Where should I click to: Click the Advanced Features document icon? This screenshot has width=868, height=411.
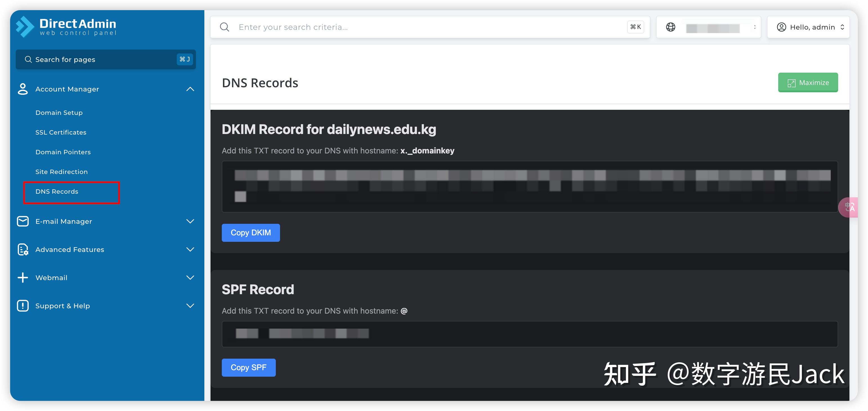pyautogui.click(x=22, y=249)
